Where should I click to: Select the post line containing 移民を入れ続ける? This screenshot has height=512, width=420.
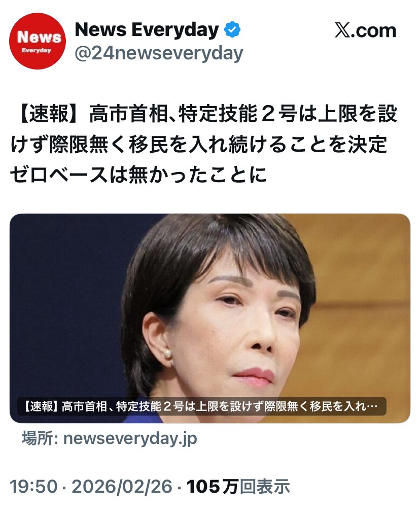(199, 145)
